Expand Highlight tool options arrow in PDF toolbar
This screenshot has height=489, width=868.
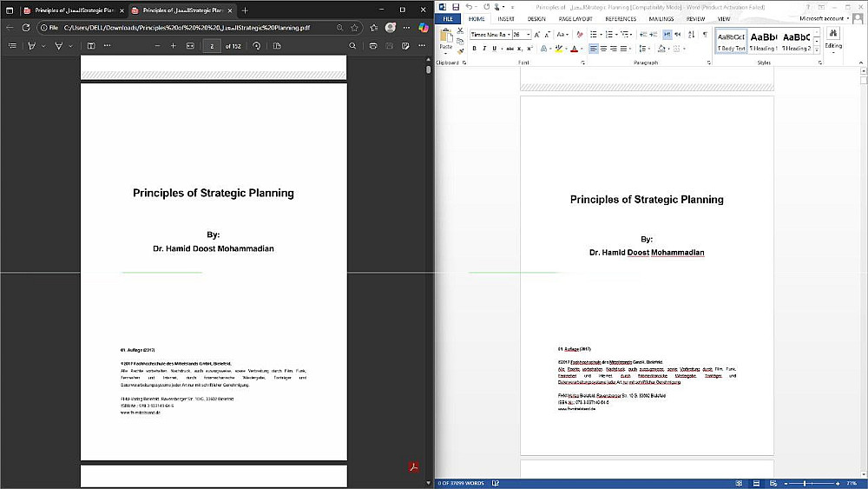coord(43,46)
